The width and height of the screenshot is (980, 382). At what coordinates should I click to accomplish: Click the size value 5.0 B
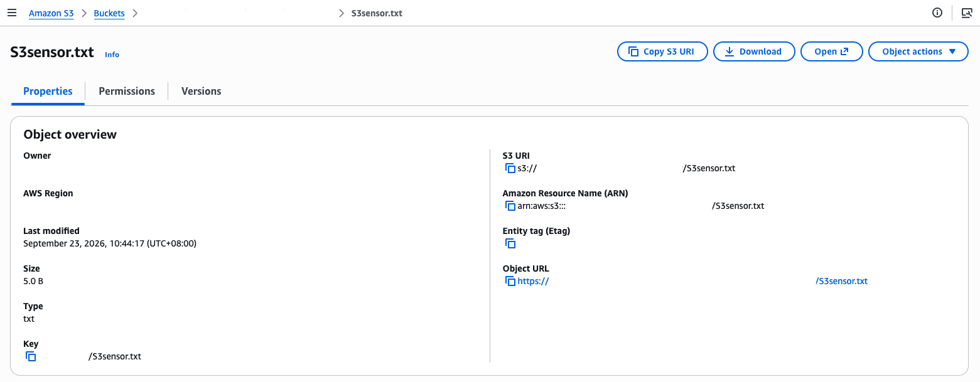33,281
